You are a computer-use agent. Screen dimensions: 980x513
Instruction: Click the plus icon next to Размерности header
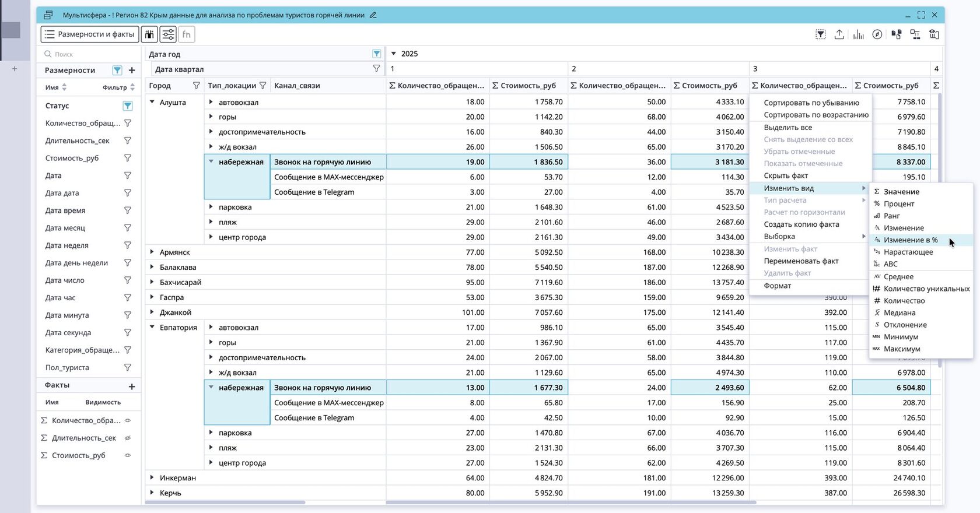click(x=132, y=70)
